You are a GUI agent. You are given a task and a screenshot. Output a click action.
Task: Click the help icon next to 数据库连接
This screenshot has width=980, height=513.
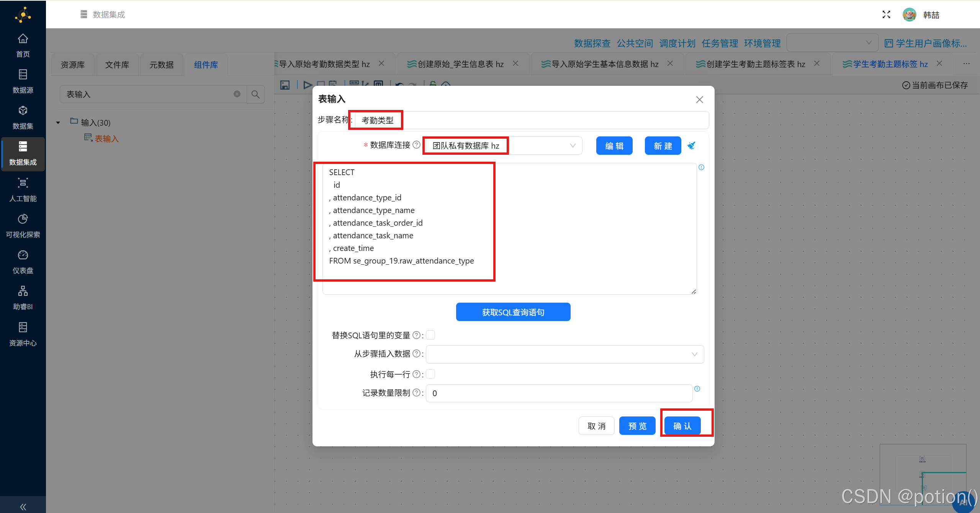point(417,145)
